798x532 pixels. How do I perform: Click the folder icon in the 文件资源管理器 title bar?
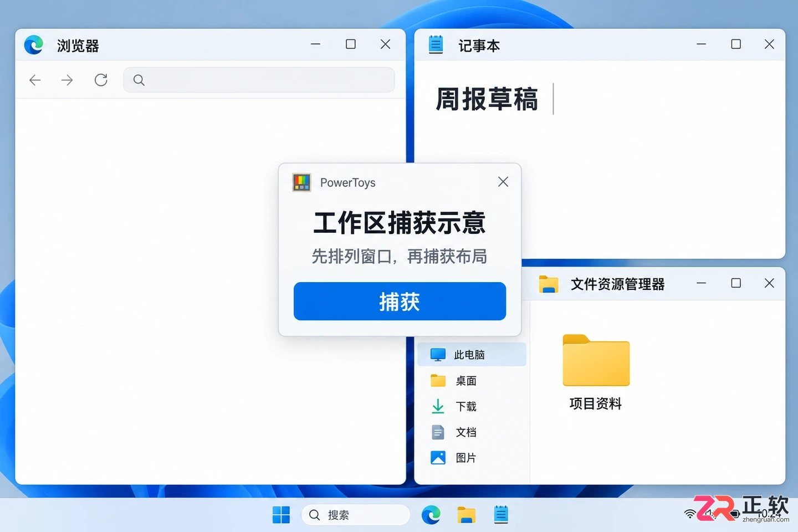(548, 284)
